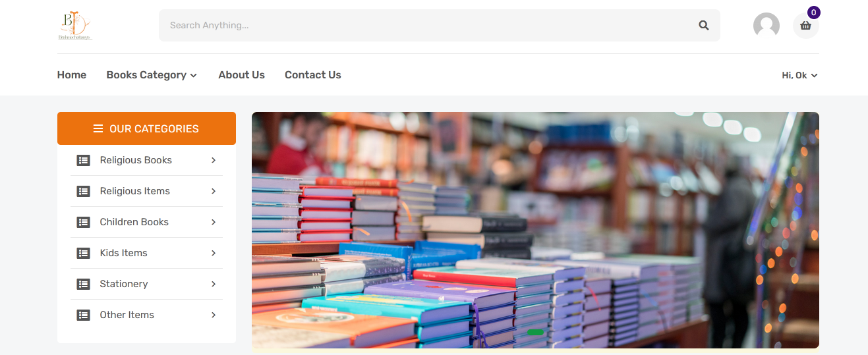This screenshot has height=355, width=868.
Task: Select the green carousel indicator on banner
Action: [x=536, y=332]
